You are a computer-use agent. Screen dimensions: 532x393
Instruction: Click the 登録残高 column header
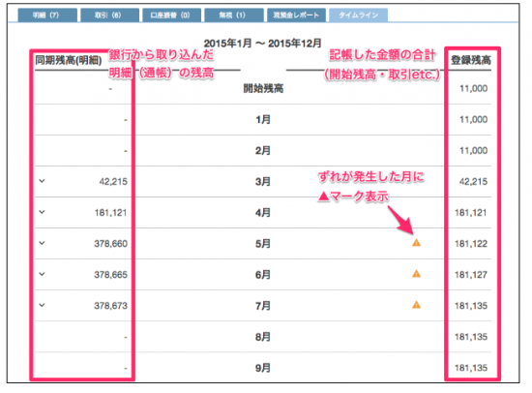point(471,60)
